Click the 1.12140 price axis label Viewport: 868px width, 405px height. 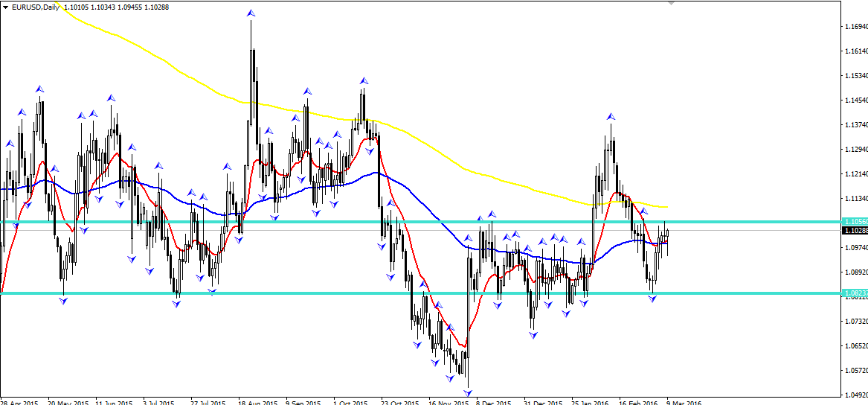856,174
